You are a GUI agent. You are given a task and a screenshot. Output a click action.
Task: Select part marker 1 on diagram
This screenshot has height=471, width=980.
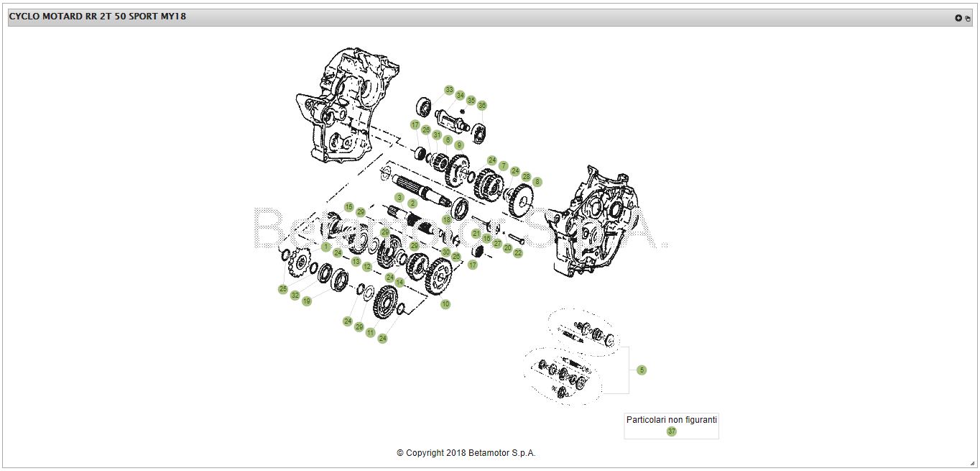point(326,247)
